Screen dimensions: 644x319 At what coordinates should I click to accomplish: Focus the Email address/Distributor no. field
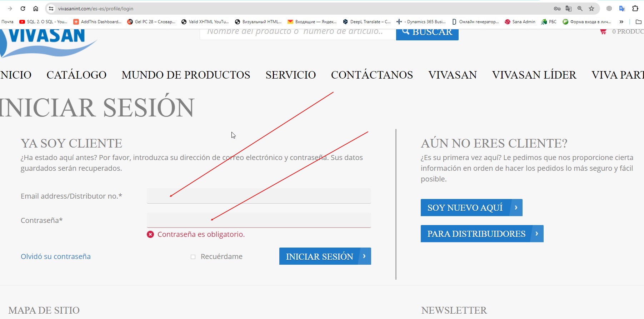tap(259, 196)
